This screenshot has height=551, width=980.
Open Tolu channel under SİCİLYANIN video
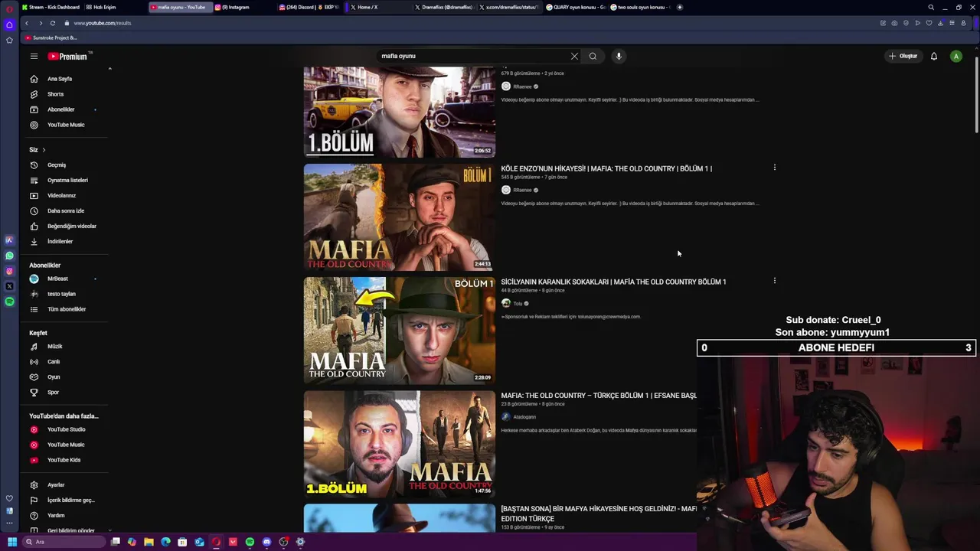(518, 304)
